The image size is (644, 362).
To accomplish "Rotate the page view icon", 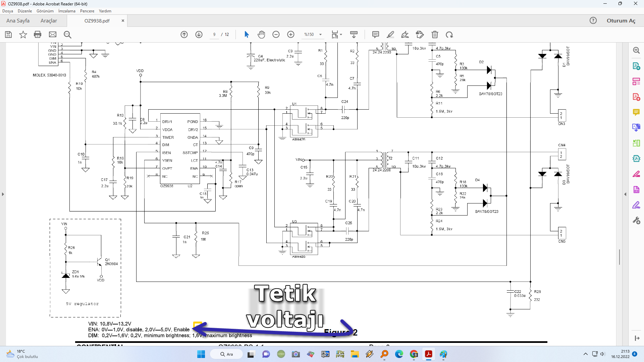I will (x=449, y=35).
